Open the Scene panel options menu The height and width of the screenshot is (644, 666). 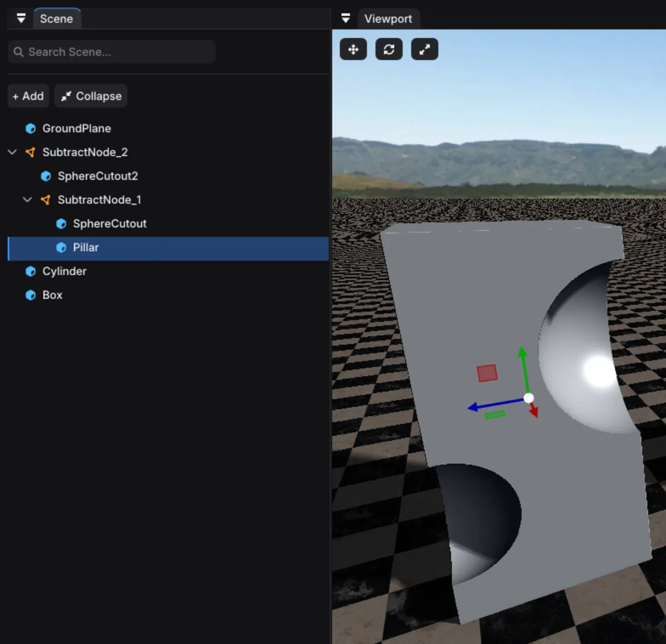(21, 18)
